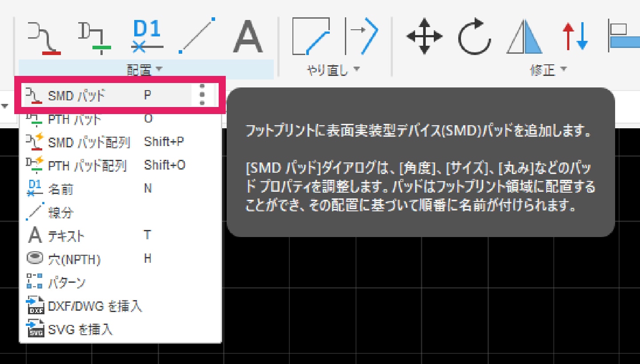The height and width of the screenshot is (364, 640).
Task: Expand the やり直し dropdown panel
Action: 334,70
